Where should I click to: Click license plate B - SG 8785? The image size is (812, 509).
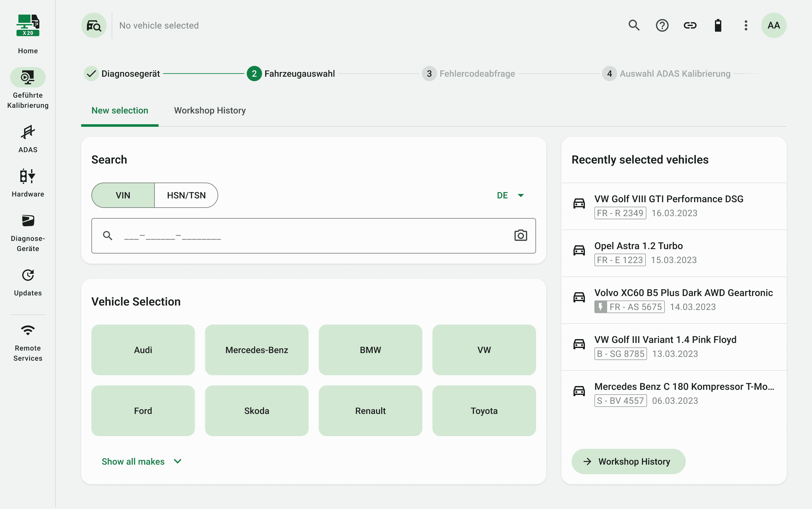click(621, 354)
